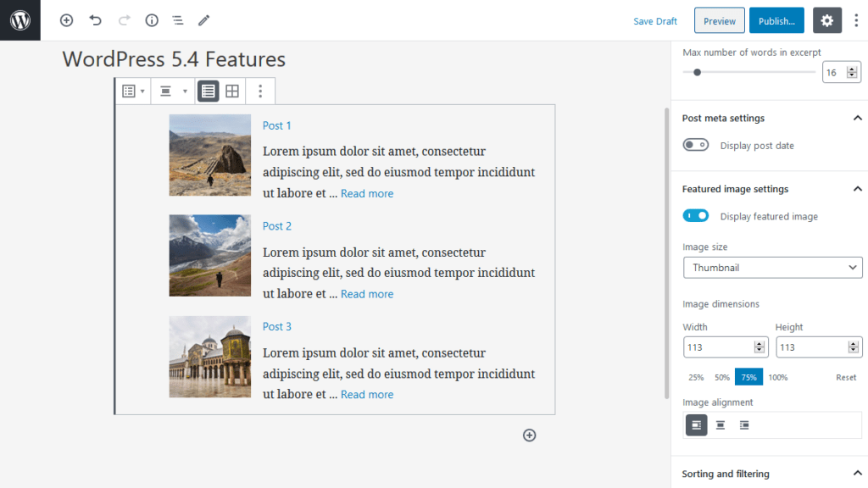Change Latest Posts block type icon

(x=133, y=91)
